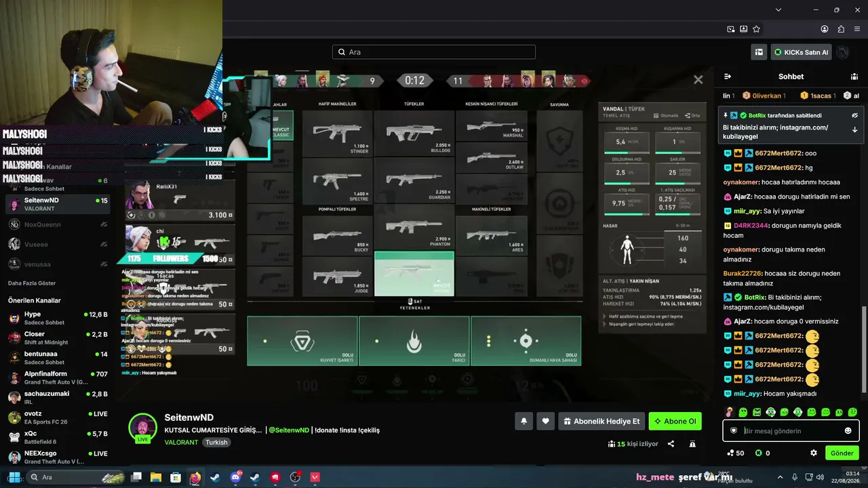Open NEEXcsgo recommended channel
This screenshot has height=488, width=868.
point(57,457)
